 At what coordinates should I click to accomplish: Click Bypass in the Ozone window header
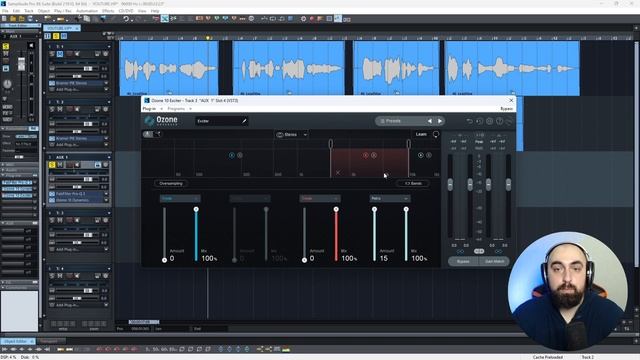click(x=507, y=109)
